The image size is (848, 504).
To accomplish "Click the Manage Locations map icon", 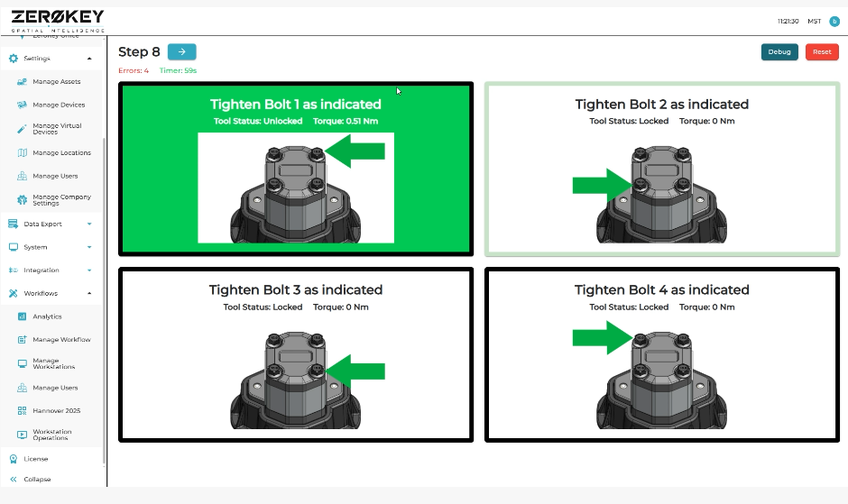I will (23, 152).
